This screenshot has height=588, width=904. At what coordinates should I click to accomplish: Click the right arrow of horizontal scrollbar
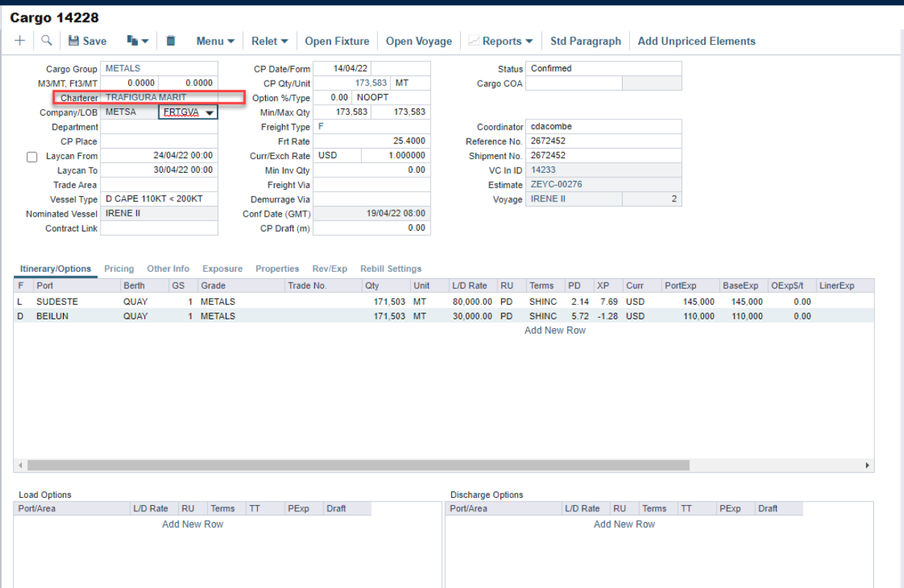[868, 465]
